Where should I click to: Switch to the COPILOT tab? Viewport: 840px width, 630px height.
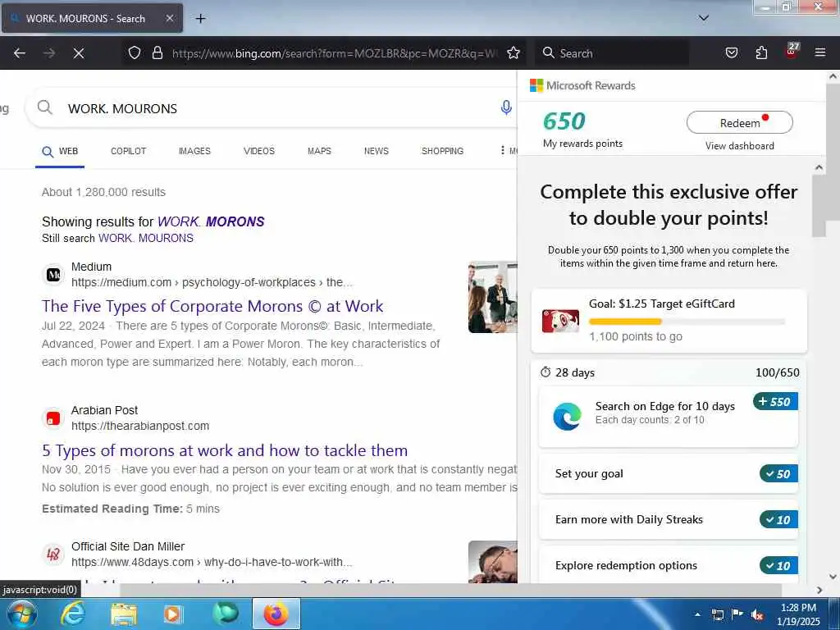coord(128,151)
